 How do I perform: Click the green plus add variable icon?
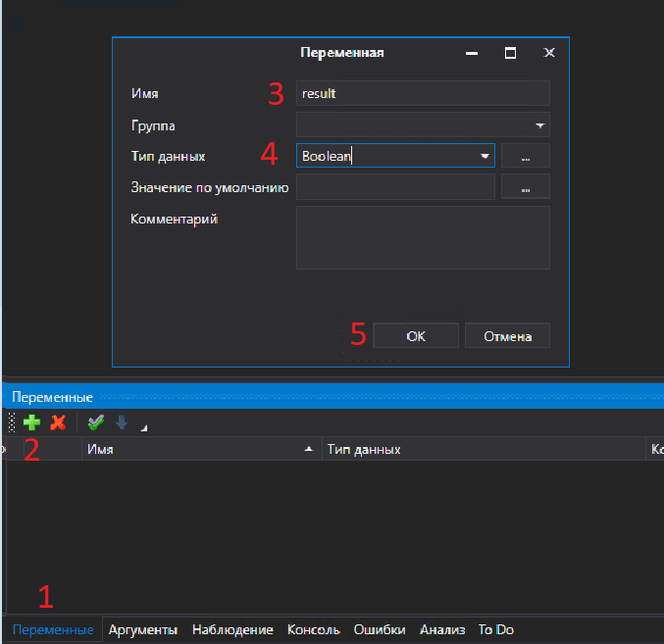pos(32,422)
